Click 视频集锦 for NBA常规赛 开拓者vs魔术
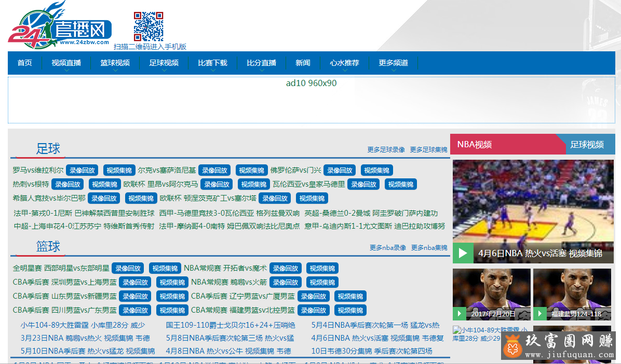 322,268
